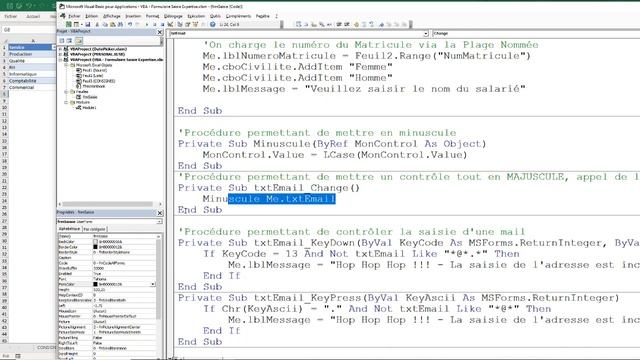Open the Fenêtre menu
The width and height of the screenshot is (640, 360).
coord(262,16)
